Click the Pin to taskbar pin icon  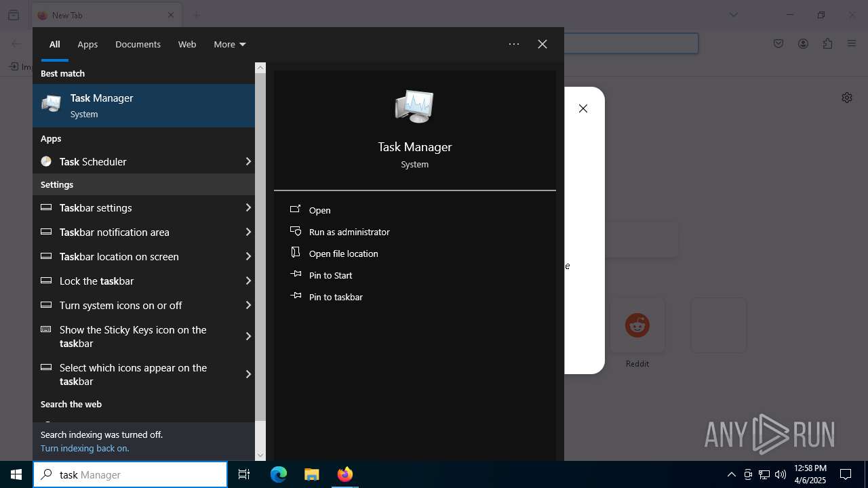coord(296,296)
